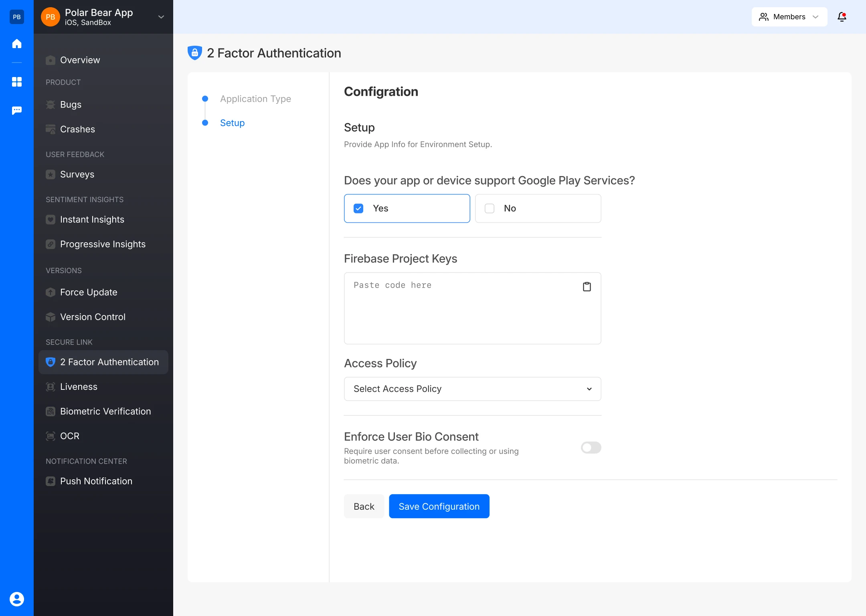
Task: Check the No checkbox
Action: coord(490,209)
